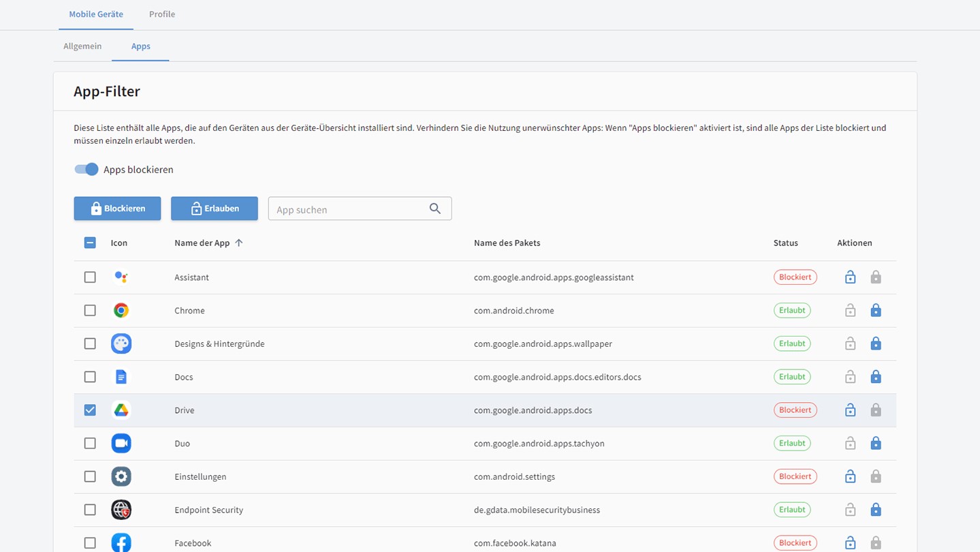
Task: Click the blue lock icon in Docs row
Action: point(876,377)
